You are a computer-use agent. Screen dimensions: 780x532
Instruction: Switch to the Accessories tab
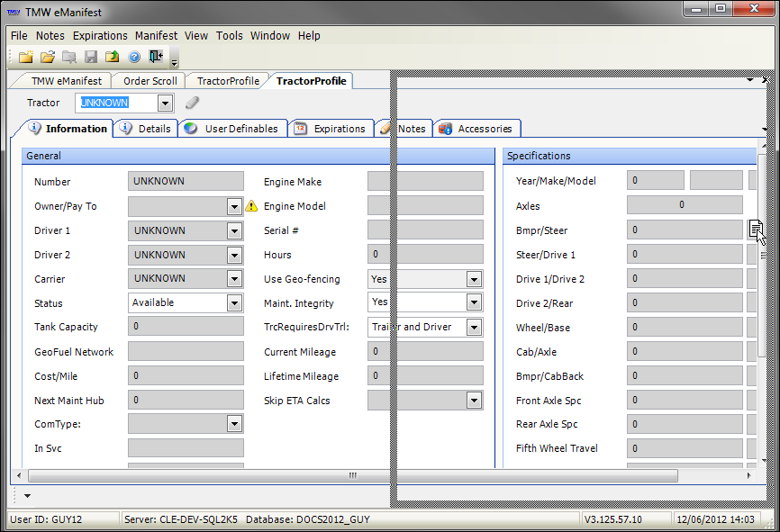(478, 129)
